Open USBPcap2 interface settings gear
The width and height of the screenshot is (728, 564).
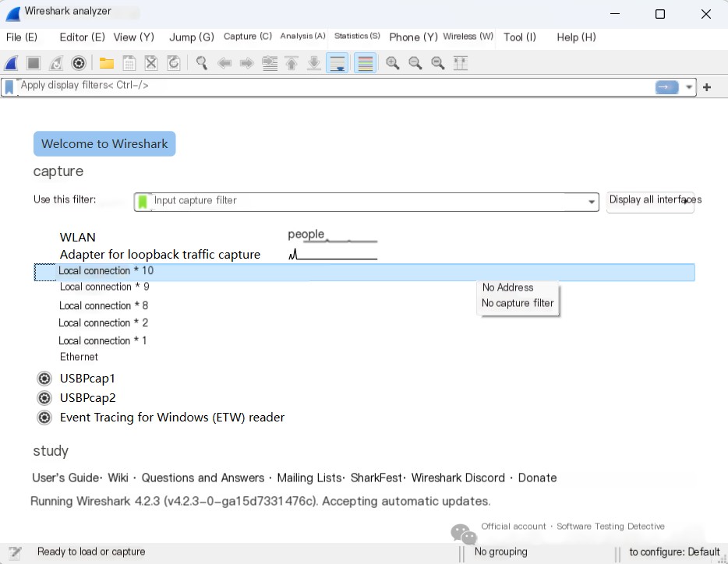44,398
